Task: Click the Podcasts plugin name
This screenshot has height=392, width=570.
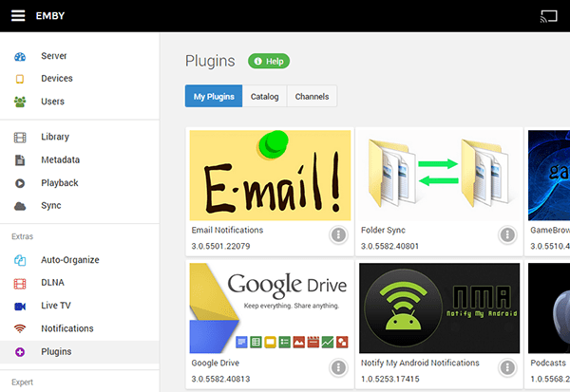Action: tap(548, 363)
